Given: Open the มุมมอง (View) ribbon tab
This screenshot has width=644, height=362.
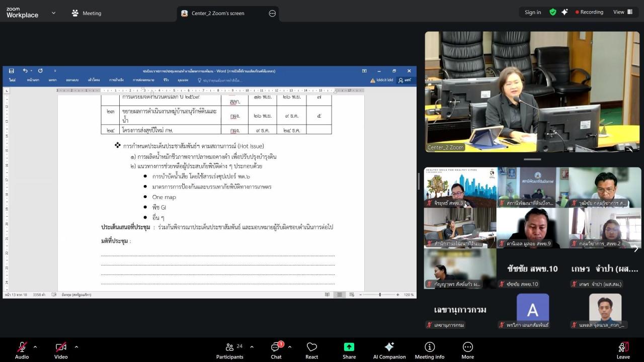Looking at the screenshot, I should click(183, 80).
